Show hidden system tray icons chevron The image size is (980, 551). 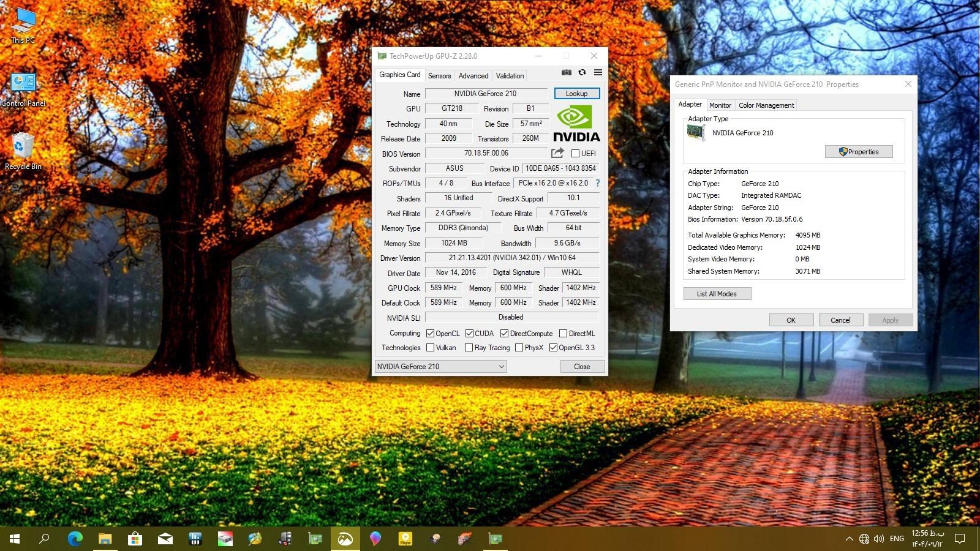coord(849,539)
